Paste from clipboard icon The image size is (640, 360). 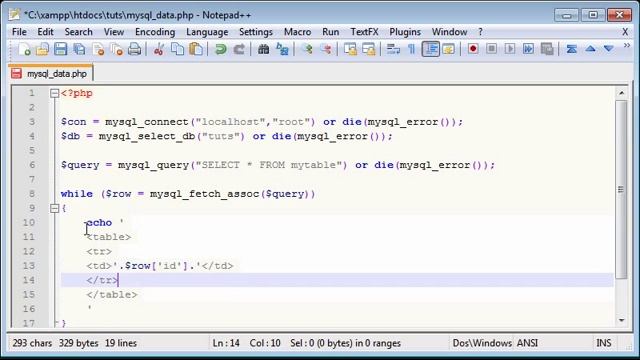196,49
